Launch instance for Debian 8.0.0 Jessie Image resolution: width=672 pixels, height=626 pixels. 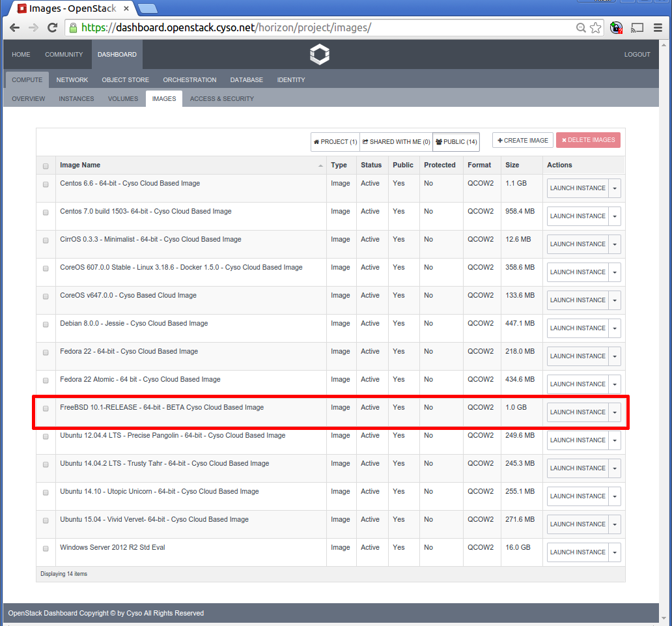(x=578, y=328)
